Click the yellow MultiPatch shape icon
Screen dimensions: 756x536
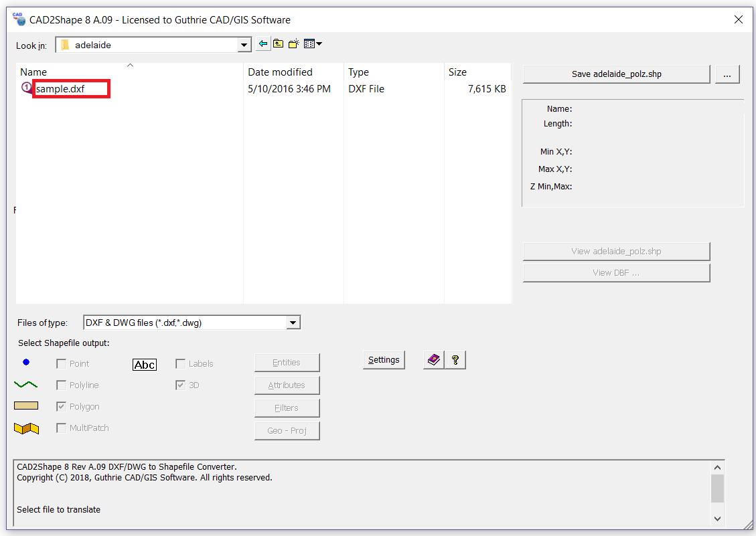coord(26,428)
